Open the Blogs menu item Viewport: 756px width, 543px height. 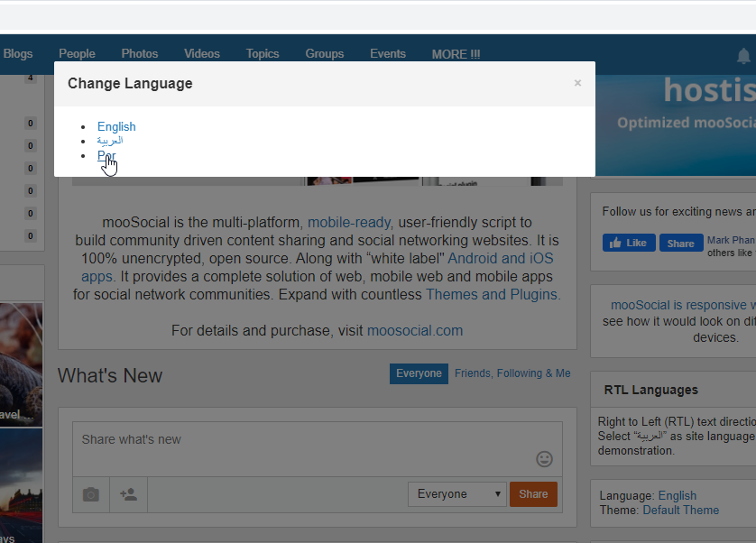click(x=18, y=53)
